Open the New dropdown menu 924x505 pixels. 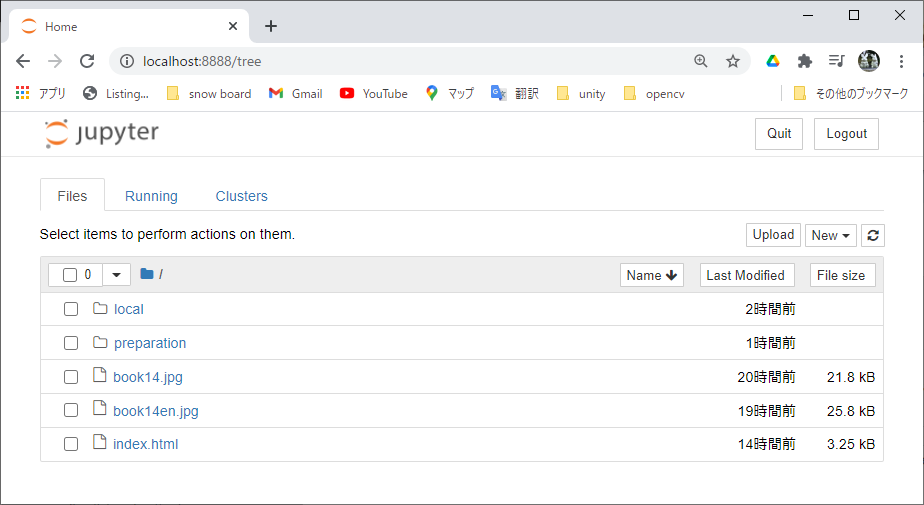click(831, 235)
